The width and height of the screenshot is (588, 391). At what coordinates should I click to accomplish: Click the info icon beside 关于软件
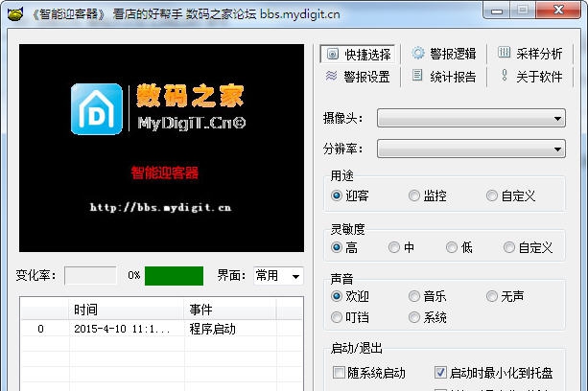(505, 75)
